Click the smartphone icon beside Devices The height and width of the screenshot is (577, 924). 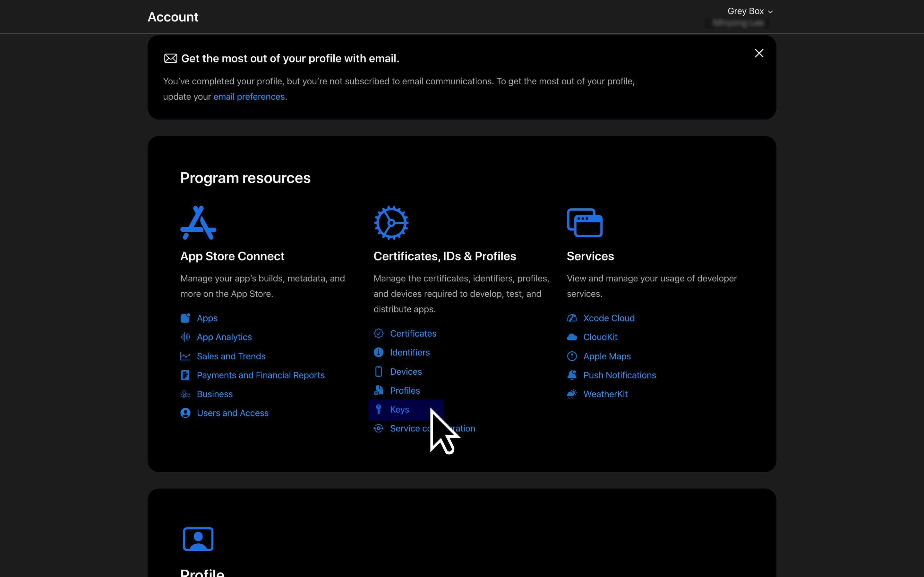tap(378, 371)
